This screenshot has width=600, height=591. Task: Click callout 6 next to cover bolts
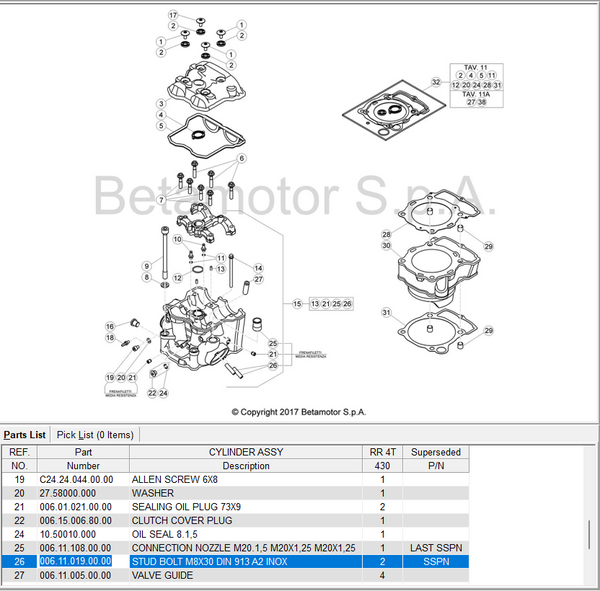(241, 158)
